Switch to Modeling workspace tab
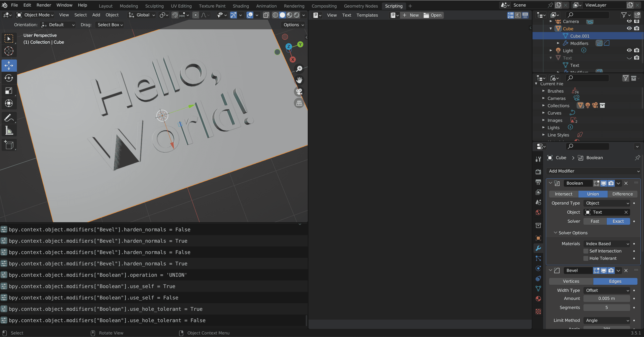Image resolution: width=644 pixels, height=337 pixels. [x=129, y=6]
